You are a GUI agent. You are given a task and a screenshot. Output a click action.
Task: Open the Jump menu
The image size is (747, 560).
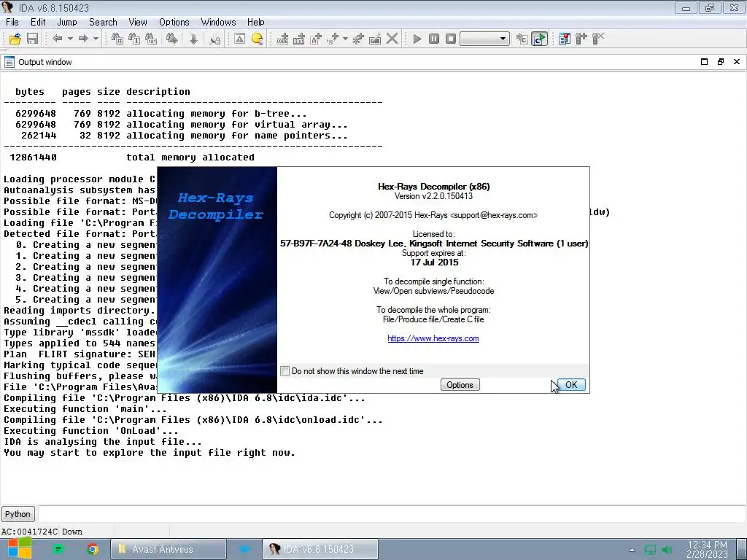(x=67, y=22)
